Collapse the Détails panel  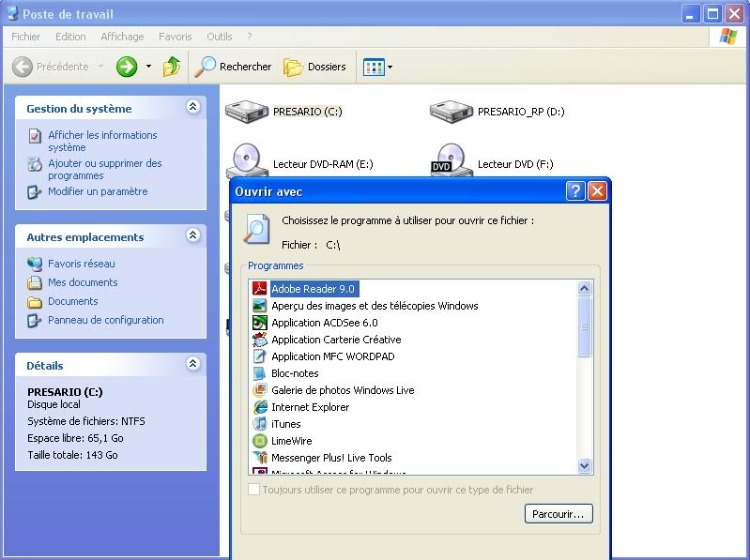tap(193, 365)
